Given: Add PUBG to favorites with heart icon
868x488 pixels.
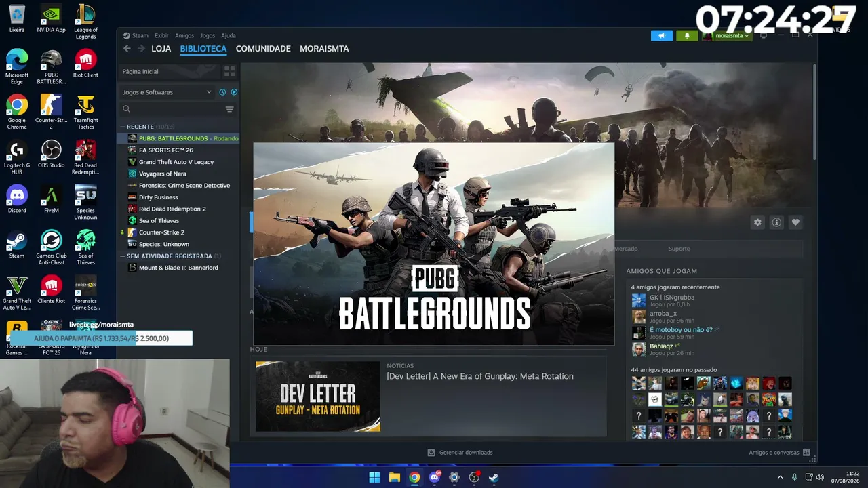Looking at the screenshot, I should pyautogui.click(x=795, y=222).
